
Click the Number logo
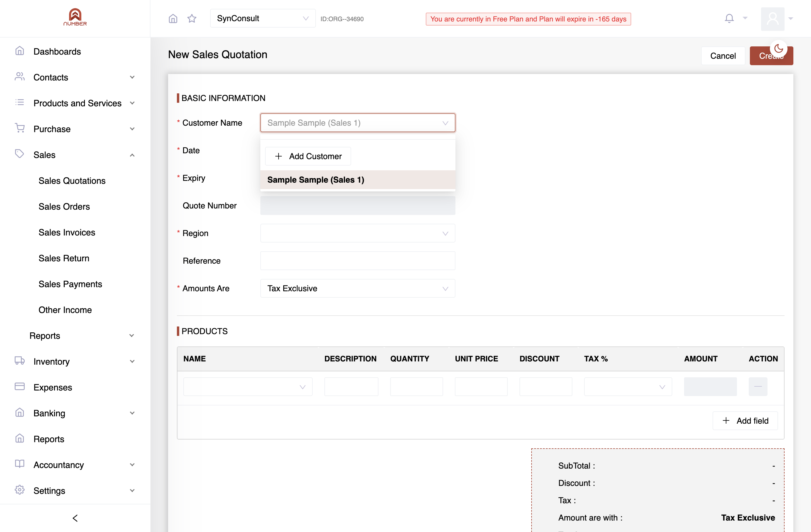[75, 17]
